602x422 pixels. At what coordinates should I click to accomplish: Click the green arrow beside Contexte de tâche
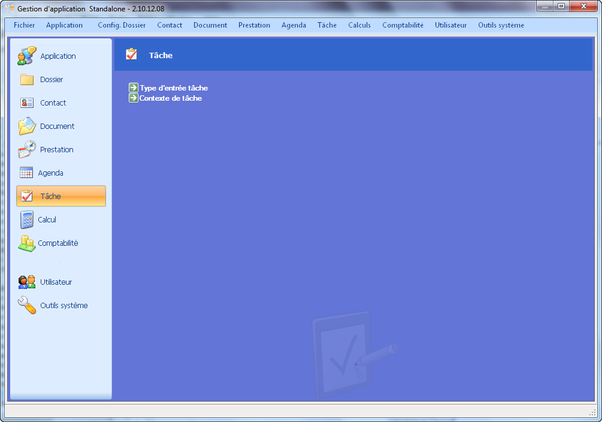point(133,98)
